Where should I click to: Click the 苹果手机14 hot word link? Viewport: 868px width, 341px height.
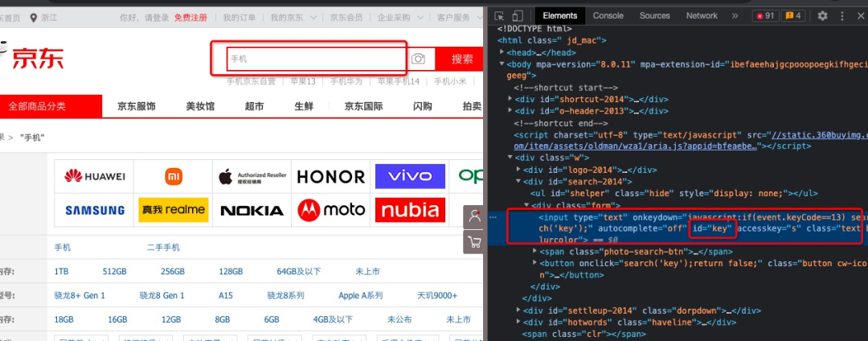click(x=399, y=81)
